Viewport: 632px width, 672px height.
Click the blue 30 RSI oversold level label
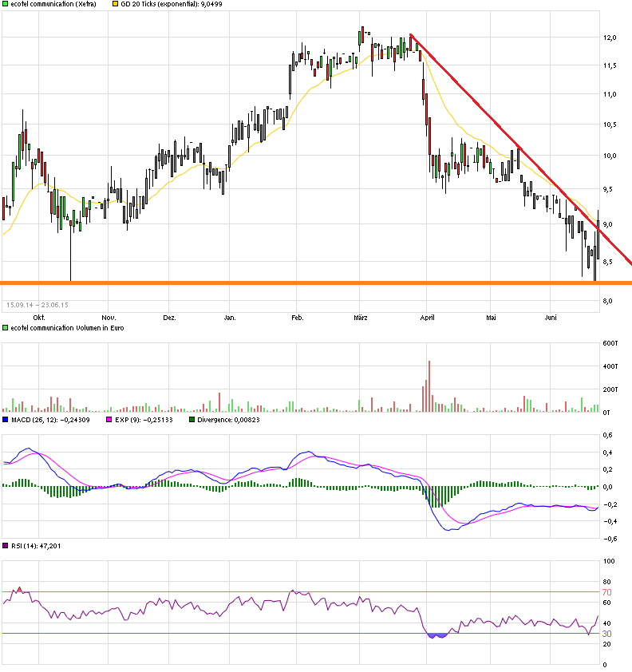coord(606,634)
